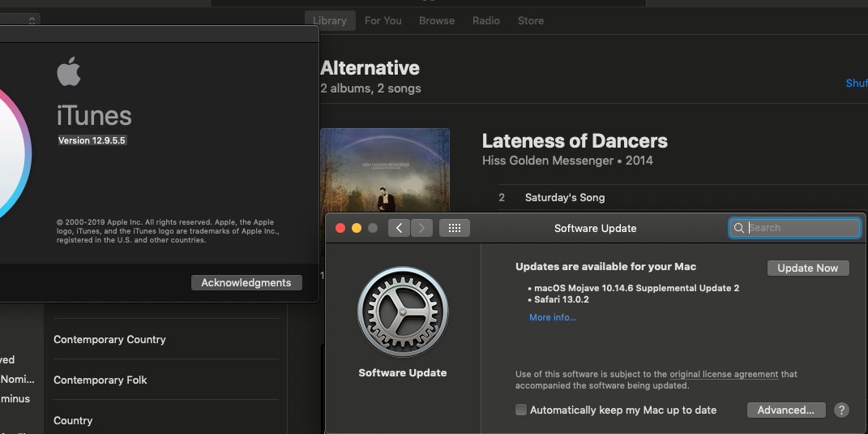This screenshot has width=868, height=434.
Task: Click the Update Now button
Action: (808, 268)
